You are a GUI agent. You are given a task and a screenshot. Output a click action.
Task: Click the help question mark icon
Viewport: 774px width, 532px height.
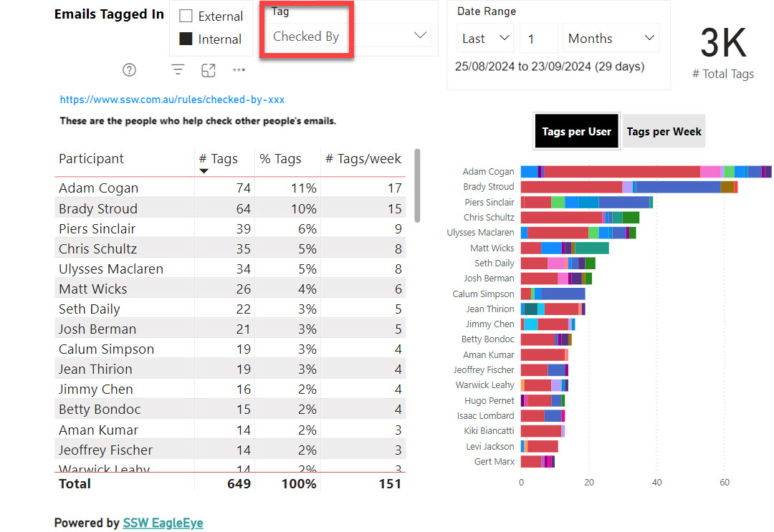point(129,69)
